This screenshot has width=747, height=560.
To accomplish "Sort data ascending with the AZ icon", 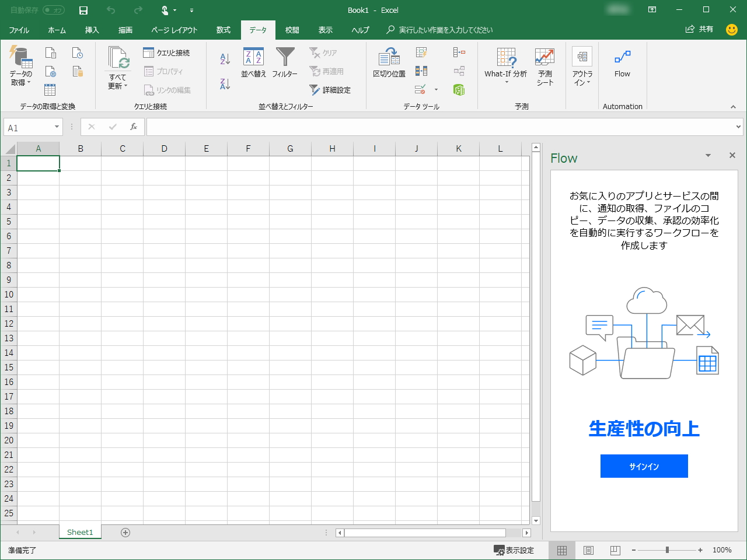I will click(224, 58).
